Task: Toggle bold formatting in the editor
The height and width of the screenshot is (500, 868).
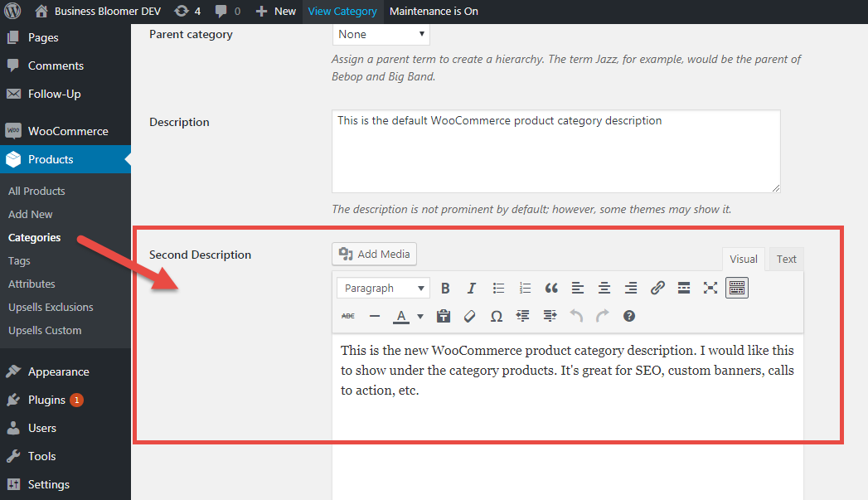Action: tap(445, 289)
